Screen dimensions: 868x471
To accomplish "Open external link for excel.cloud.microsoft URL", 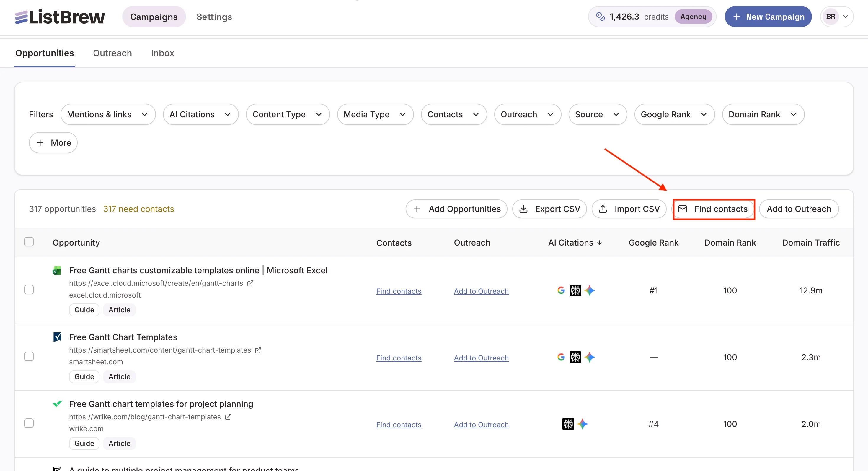I will 250,283.
